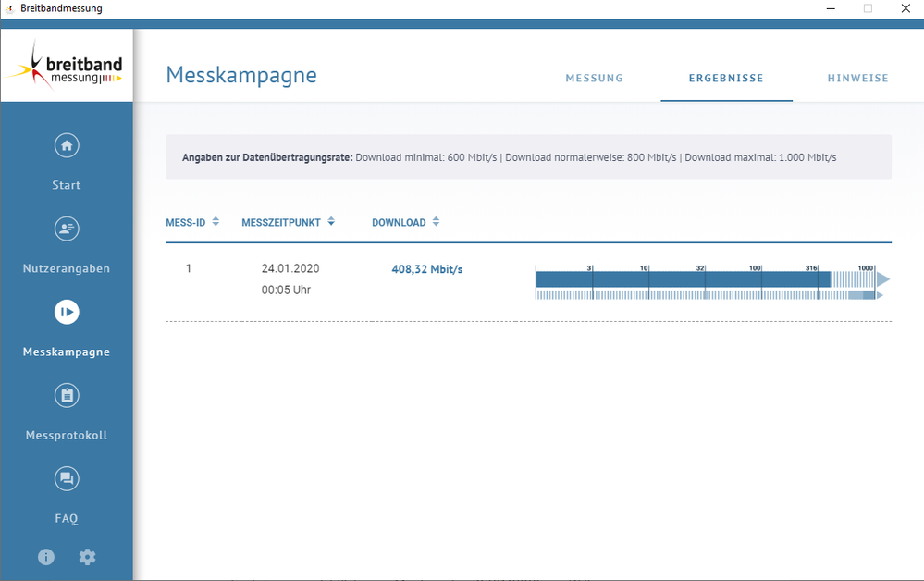
Task: Open the FAQ chat bubble icon
Action: click(67, 478)
